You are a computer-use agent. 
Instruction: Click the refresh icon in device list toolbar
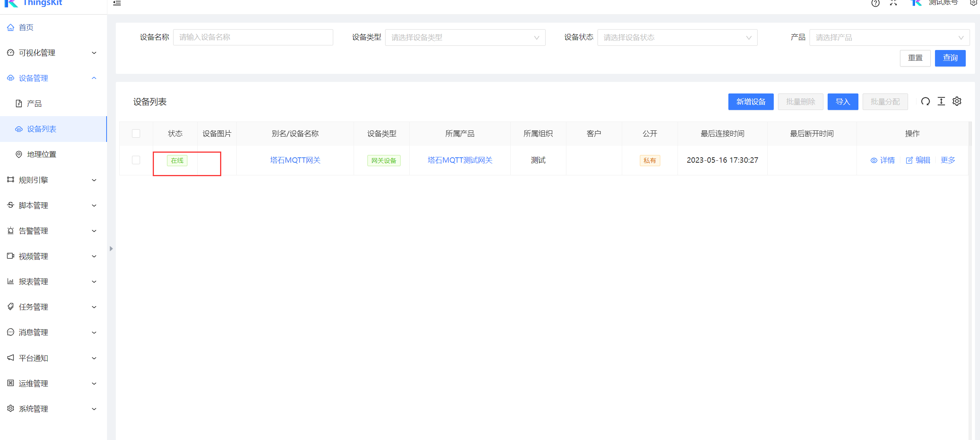point(925,102)
